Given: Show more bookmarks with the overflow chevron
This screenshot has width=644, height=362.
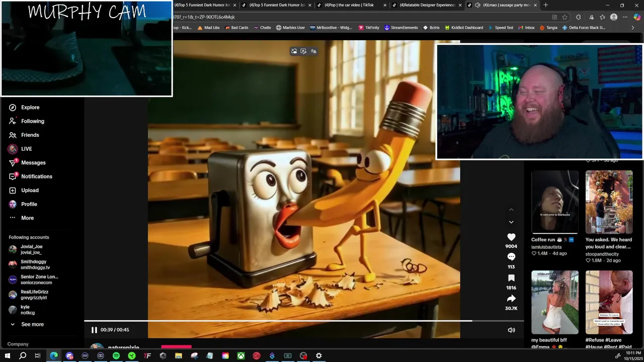Looking at the screenshot, I should (x=633, y=28).
